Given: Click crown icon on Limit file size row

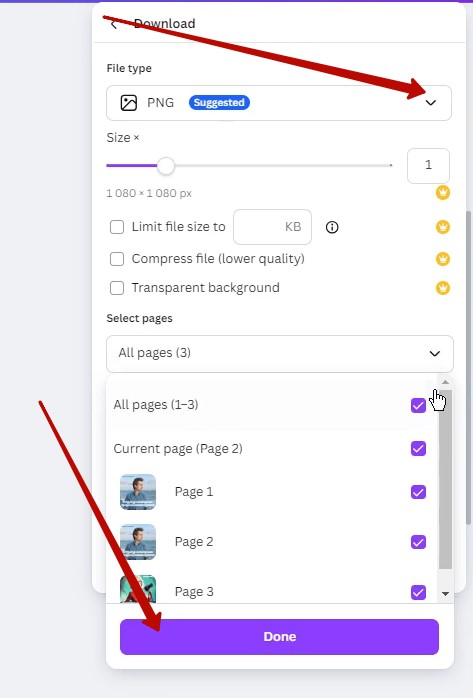Looking at the screenshot, I should [443, 227].
